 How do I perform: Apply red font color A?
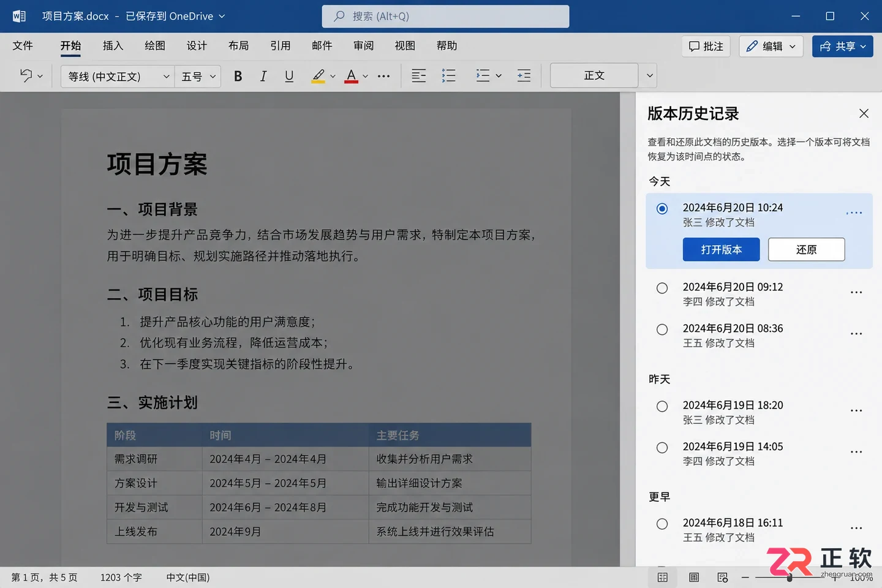[x=351, y=76]
